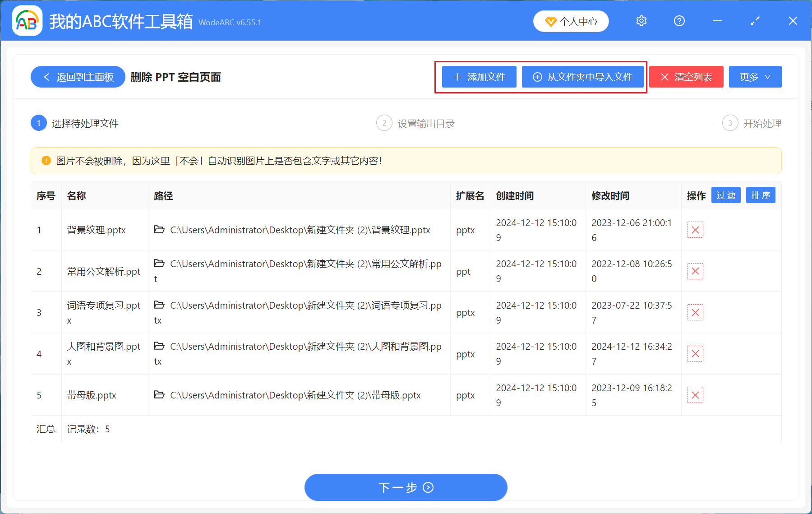Clear the file list with 清空列表
Screen dimensions: 812x514
[686, 77]
